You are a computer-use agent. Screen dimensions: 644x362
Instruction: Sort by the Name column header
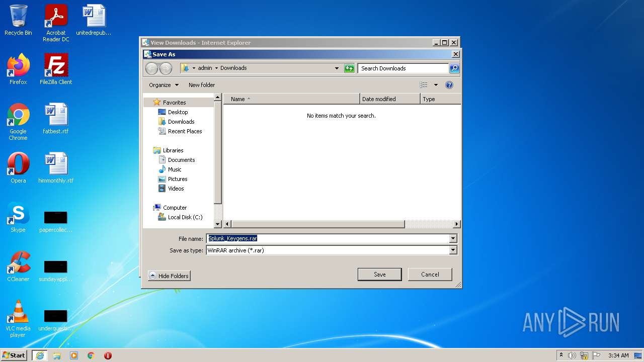(292, 99)
